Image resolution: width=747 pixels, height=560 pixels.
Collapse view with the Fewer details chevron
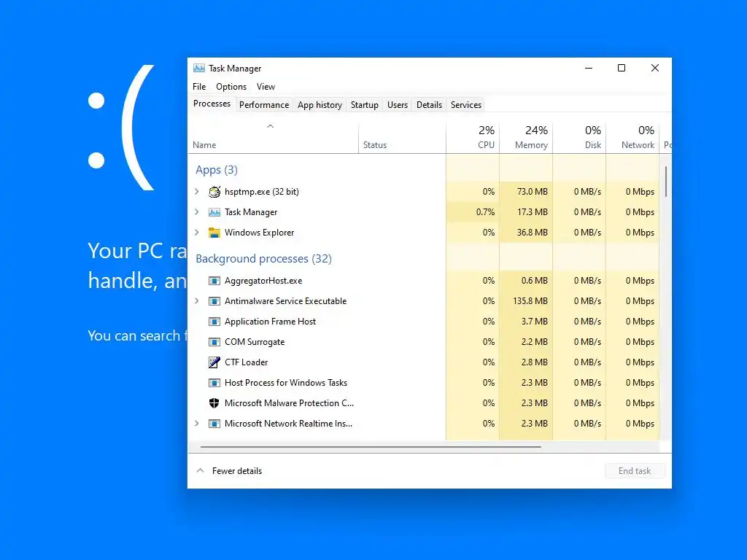click(x=201, y=470)
